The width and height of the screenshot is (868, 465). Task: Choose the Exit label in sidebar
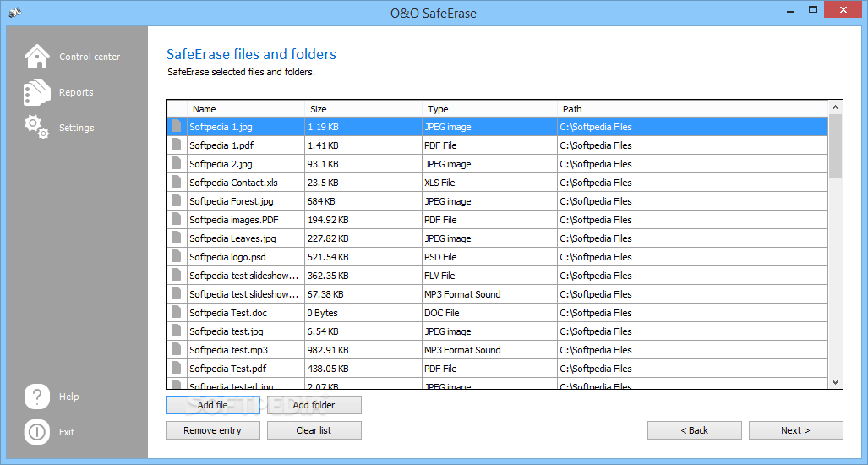click(x=67, y=432)
